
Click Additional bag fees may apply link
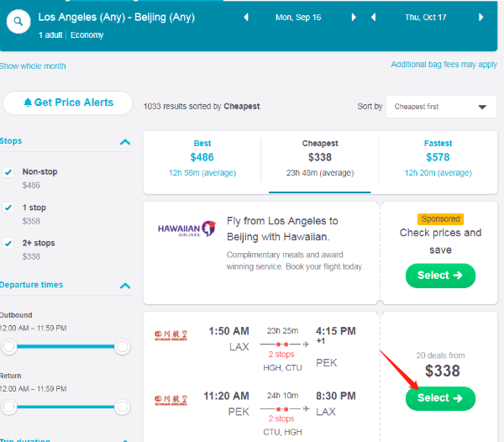click(444, 65)
